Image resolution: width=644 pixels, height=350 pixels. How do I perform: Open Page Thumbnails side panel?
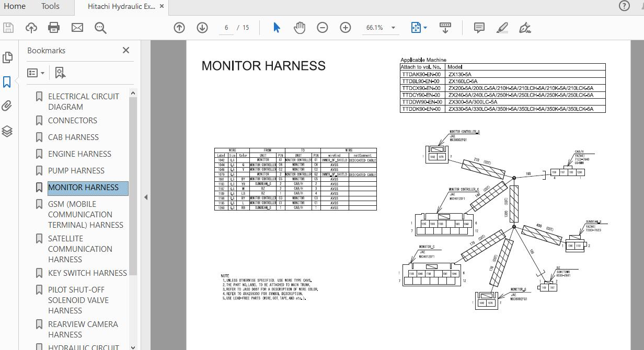pos(7,56)
